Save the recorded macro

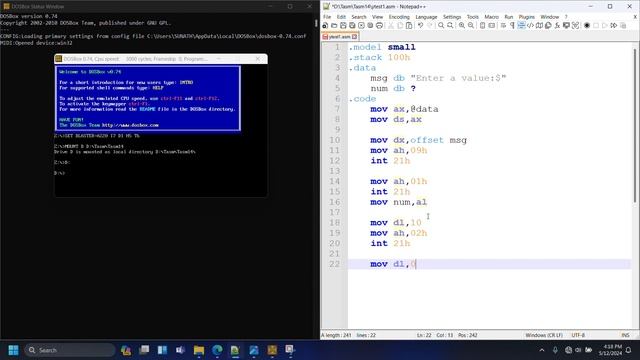(623, 25)
